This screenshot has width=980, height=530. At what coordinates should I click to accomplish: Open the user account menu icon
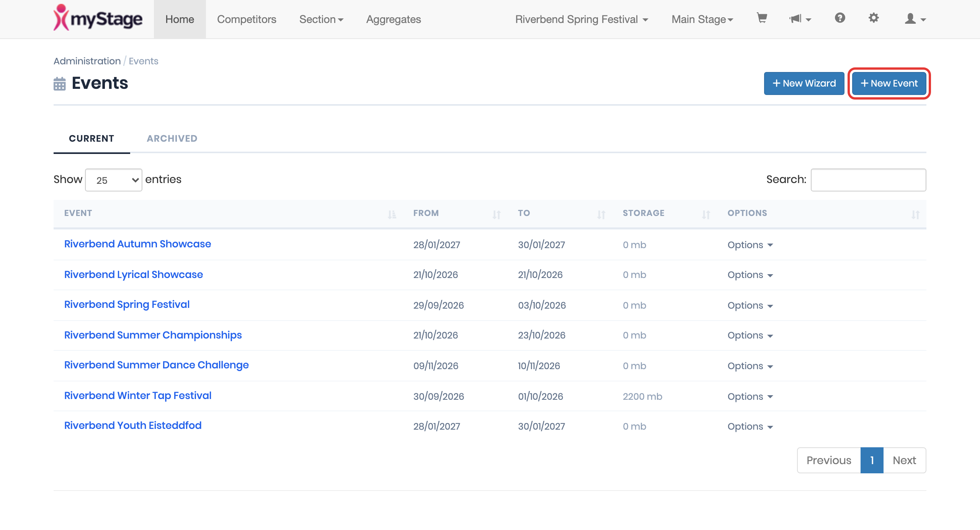pyautogui.click(x=915, y=19)
